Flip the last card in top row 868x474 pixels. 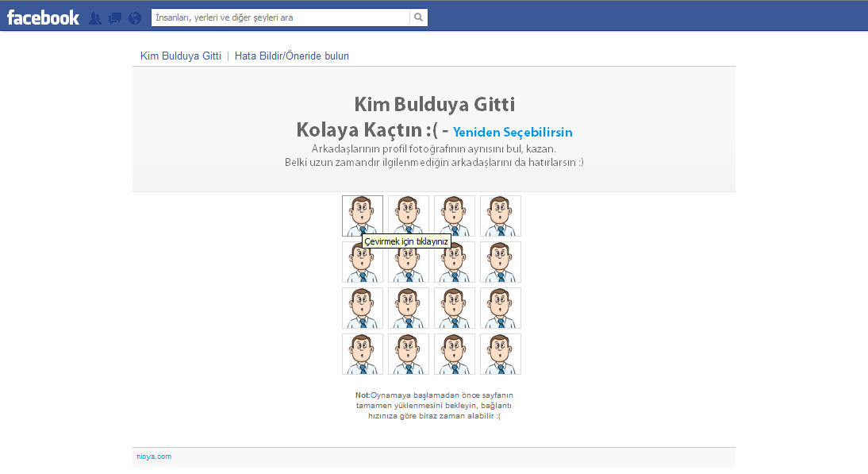pos(501,216)
